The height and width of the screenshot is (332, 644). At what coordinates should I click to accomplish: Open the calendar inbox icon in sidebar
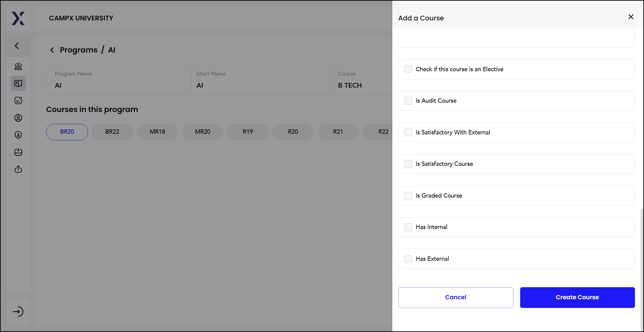point(18,152)
